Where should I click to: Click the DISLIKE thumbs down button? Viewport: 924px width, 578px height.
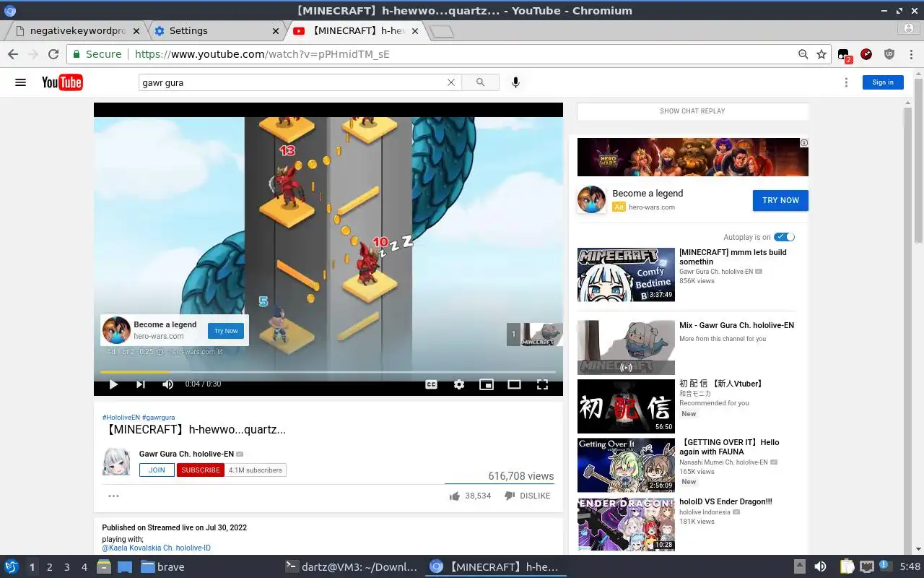point(527,496)
